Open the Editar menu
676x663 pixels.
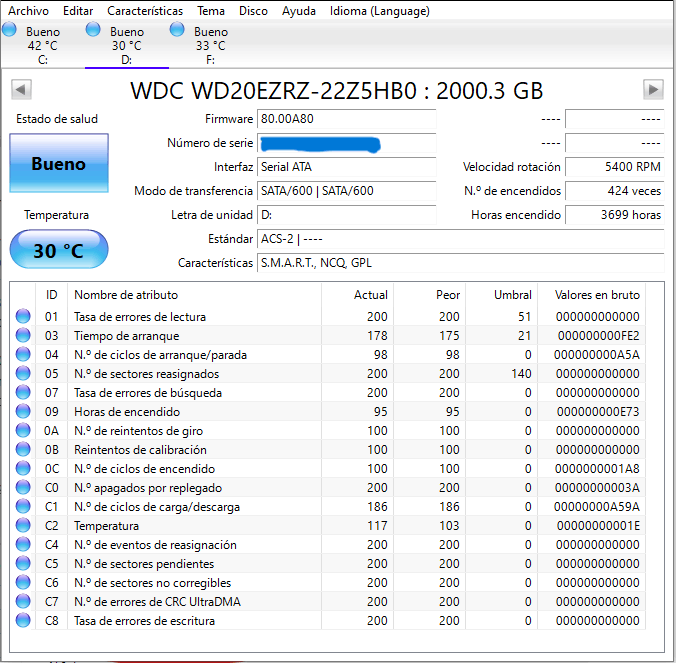click(78, 11)
